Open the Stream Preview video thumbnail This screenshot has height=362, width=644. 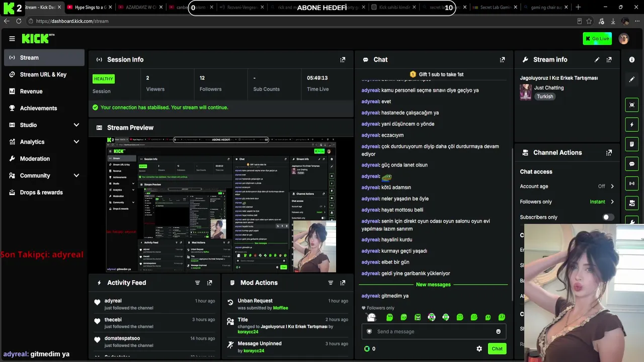[x=221, y=204]
